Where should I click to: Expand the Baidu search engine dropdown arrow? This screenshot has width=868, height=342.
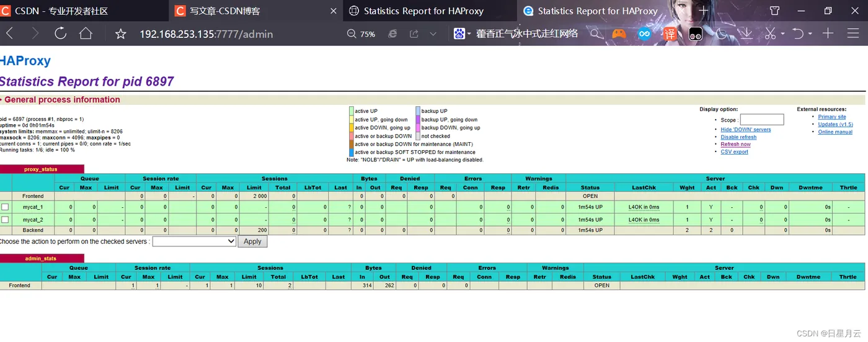(469, 34)
